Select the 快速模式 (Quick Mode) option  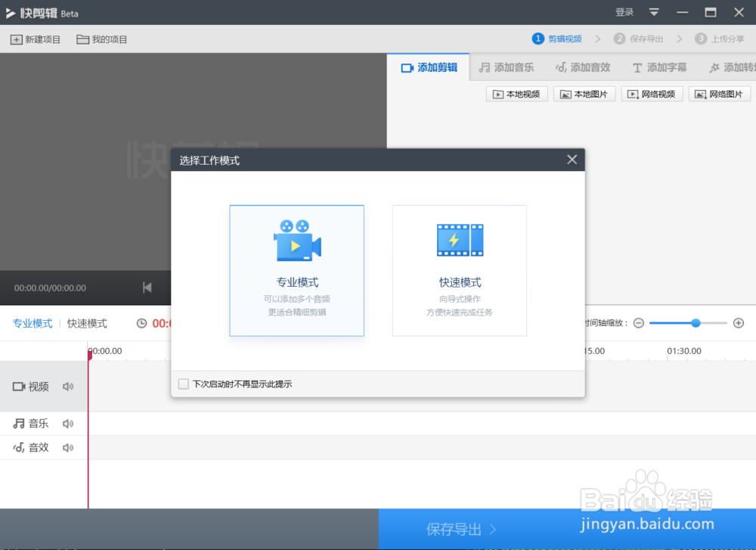click(x=459, y=270)
